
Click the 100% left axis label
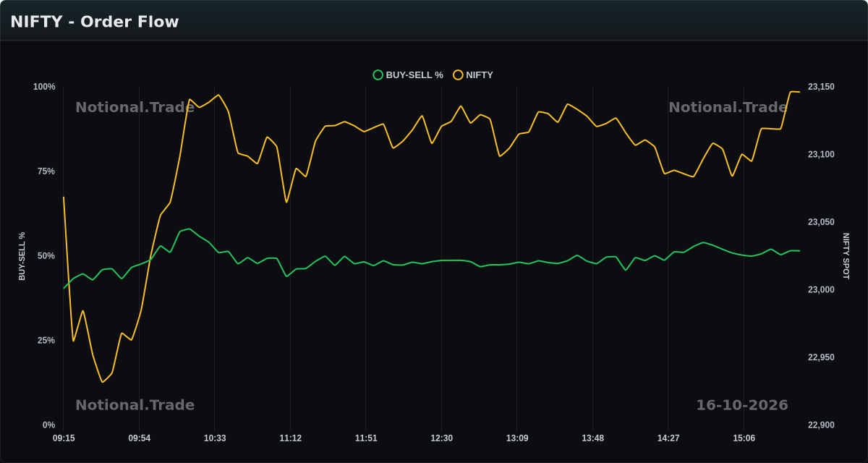coord(44,87)
